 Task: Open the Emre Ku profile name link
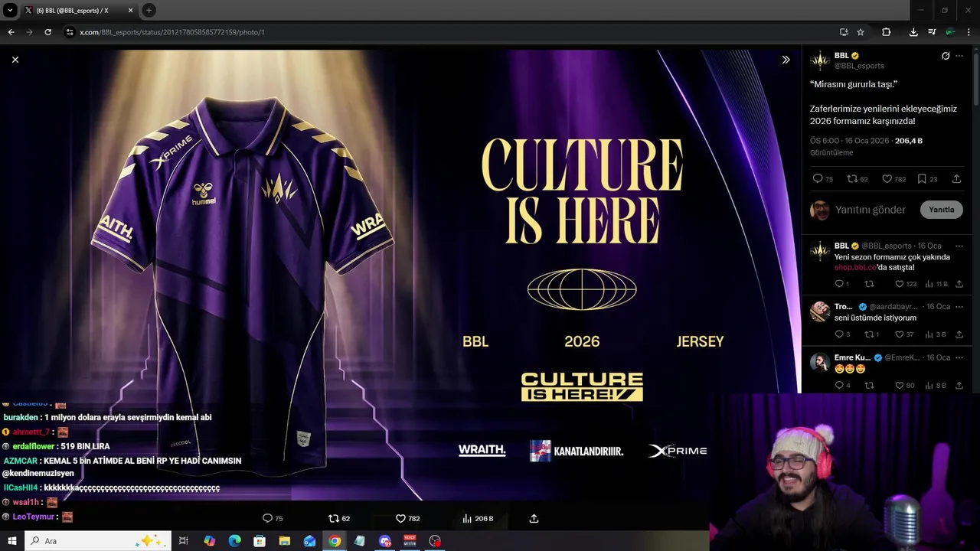coord(852,357)
